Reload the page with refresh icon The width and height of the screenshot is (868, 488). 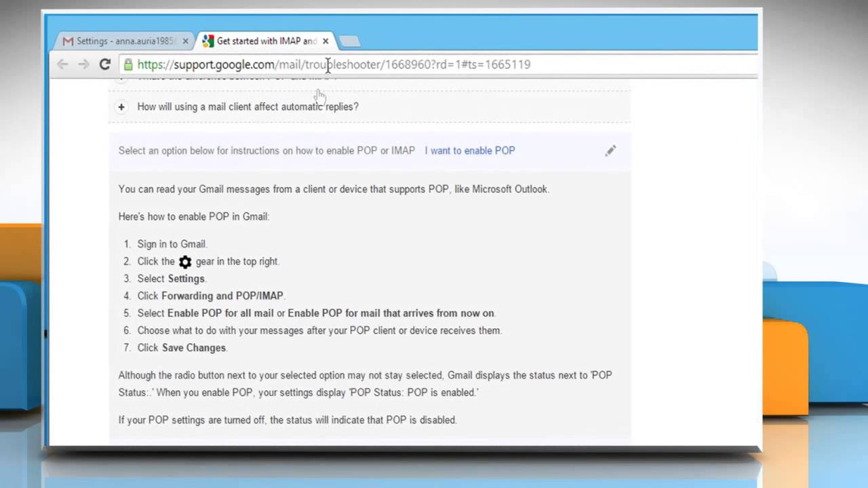pyautogui.click(x=104, y=64)
